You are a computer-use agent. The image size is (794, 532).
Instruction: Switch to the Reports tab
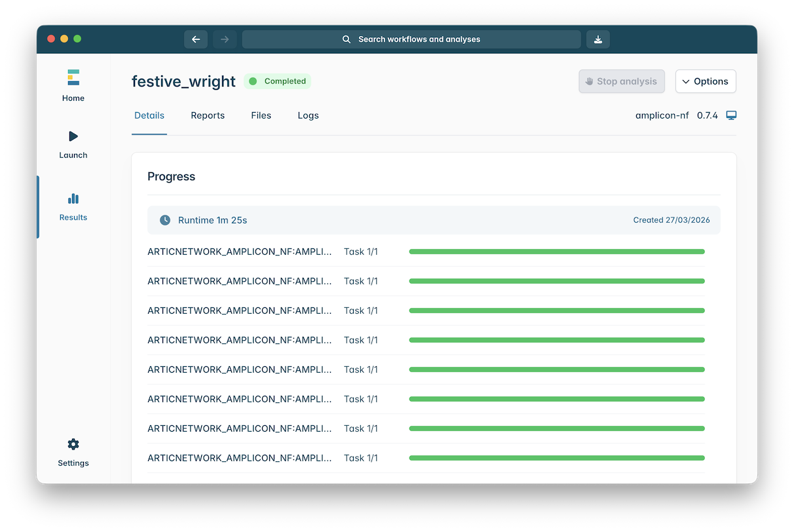pos(208,115)
